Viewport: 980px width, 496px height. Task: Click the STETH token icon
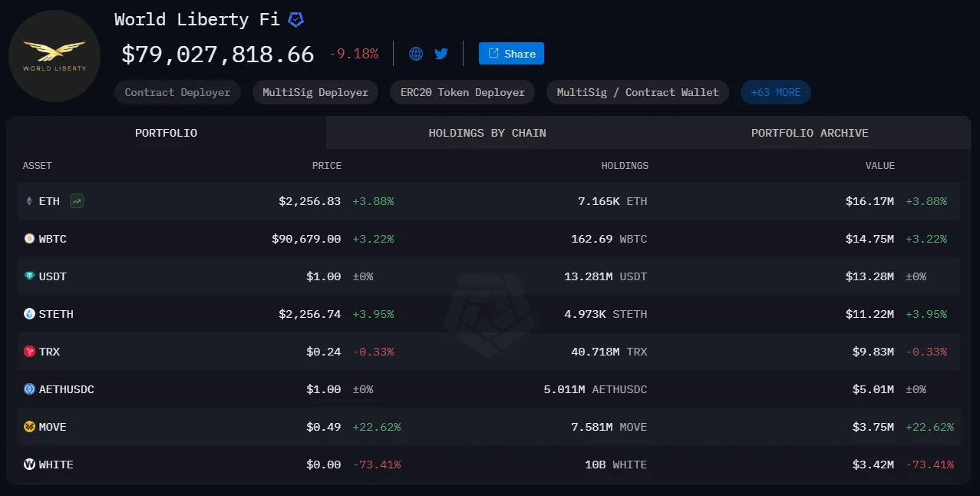tap(30, 314)
